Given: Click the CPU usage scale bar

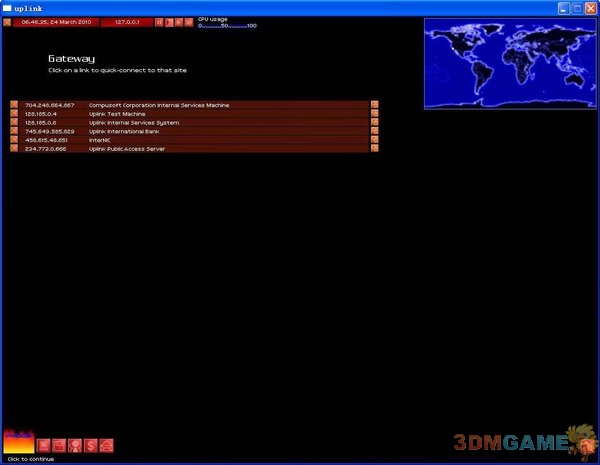Looking at the screenshot, I should click(x=227, y=26).
